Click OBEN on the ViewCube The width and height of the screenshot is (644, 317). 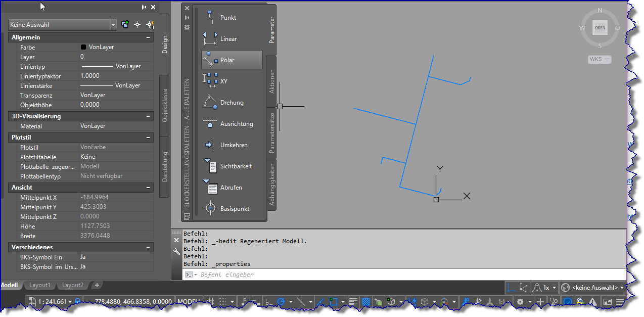tap(600, 28)
